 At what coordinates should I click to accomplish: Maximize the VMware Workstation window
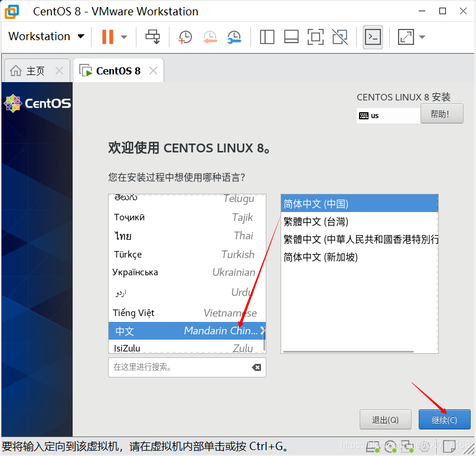coord(442,11)
